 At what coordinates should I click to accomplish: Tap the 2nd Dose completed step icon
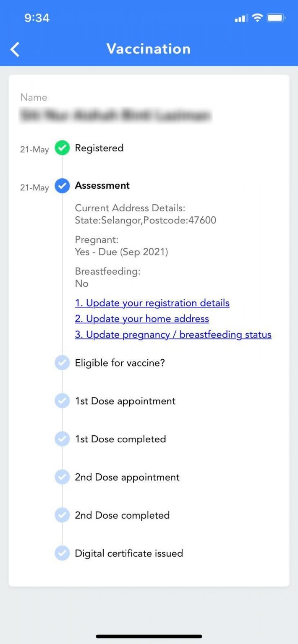(62, 515)
